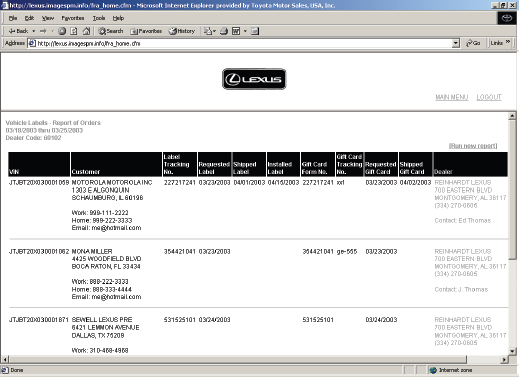Open the File menu
This screenshot has height=377, width=519.
(x=13, y=18)
